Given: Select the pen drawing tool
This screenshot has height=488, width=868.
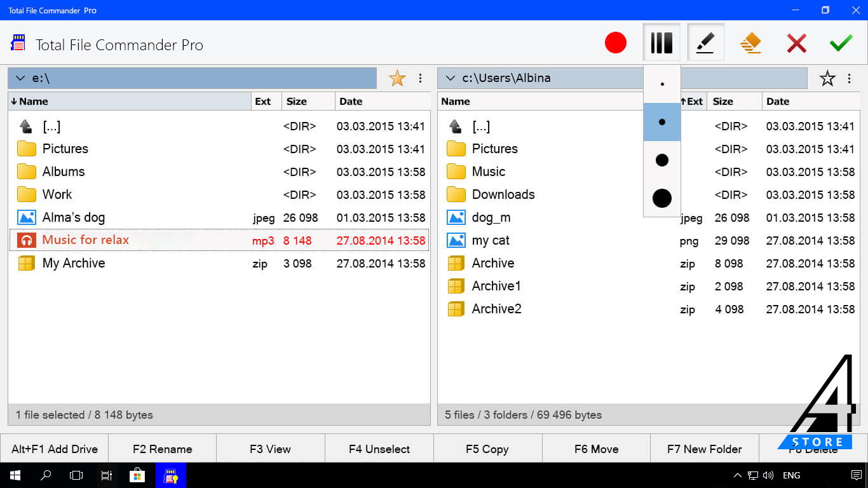Looking at the screenshot, I should (x=705, y=43).
